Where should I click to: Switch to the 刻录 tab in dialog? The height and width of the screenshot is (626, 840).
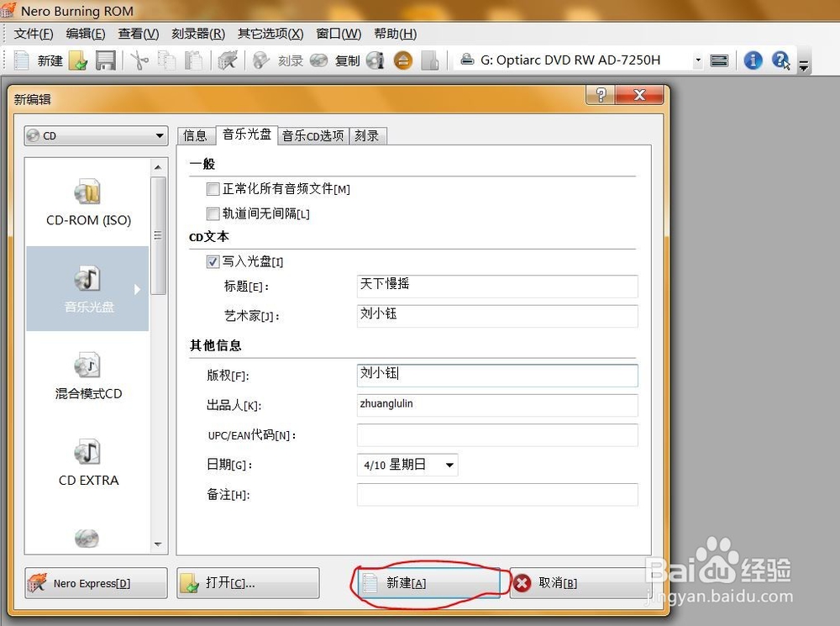(367, 135)
